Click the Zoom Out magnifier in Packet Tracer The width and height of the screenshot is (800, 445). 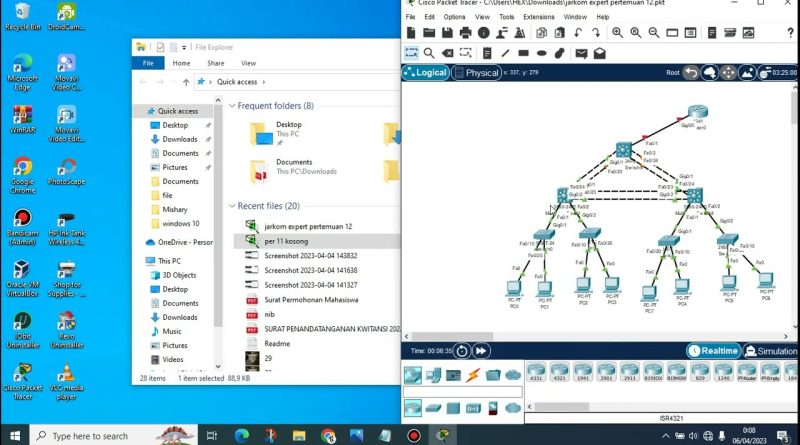coord(654,33)
